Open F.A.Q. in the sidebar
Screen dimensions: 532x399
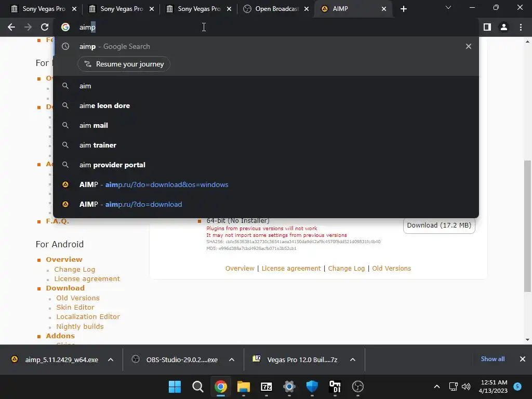(x=58, y=221)
